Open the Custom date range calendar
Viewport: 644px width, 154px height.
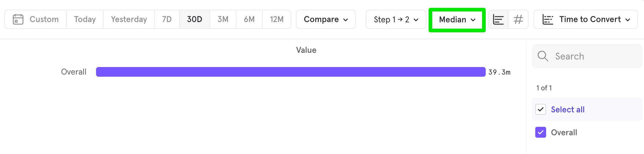pyautogui.click(x=36, y=19)
